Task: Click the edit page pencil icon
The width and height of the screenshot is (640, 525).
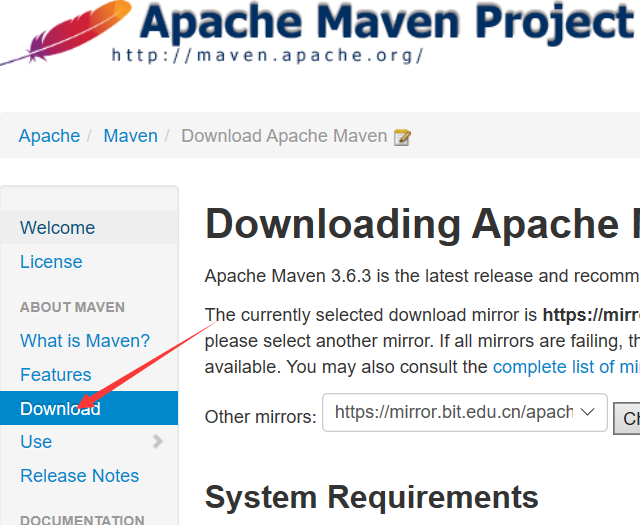Action: 402,137
